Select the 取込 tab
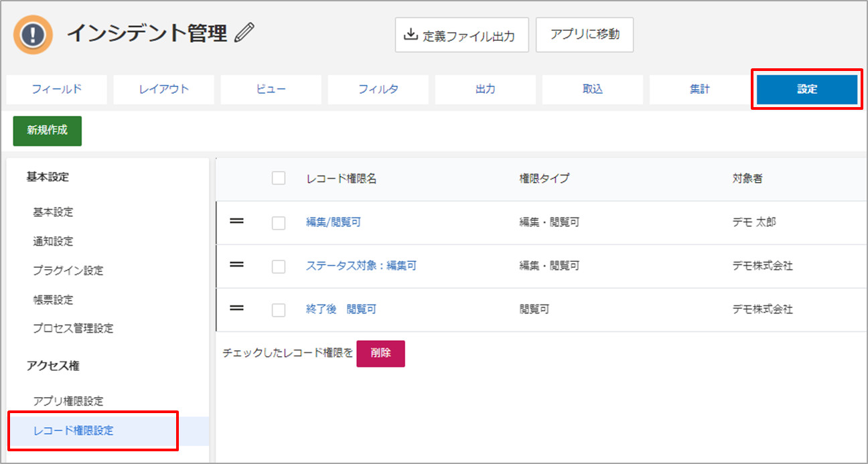This screenshot has height=464, width=868. (593, 89)
